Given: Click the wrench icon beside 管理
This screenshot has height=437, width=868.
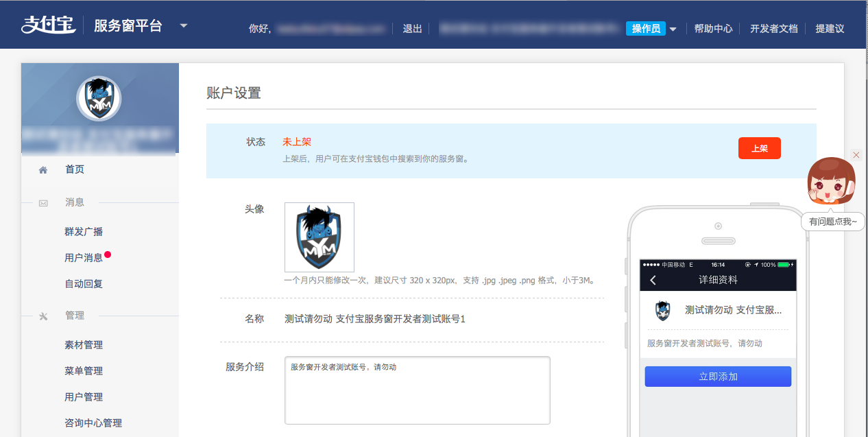Looking at the screenshot, I should pos(43,316).
